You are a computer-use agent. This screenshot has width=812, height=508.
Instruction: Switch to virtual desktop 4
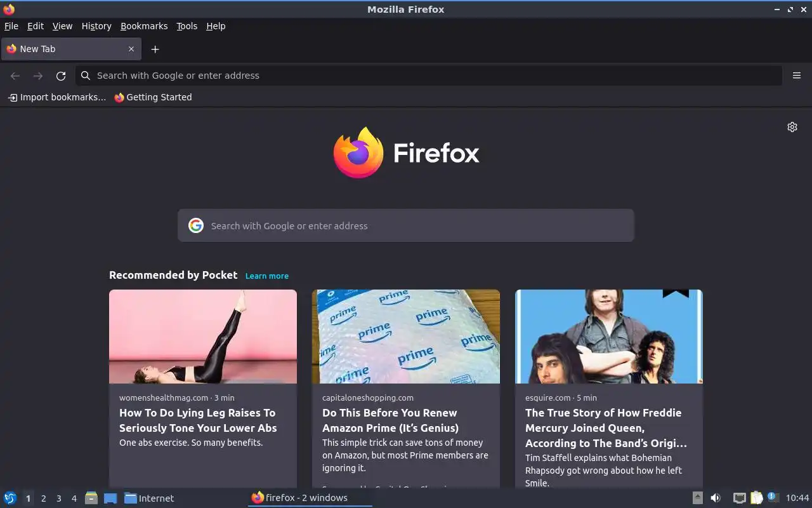pos(74,498)
